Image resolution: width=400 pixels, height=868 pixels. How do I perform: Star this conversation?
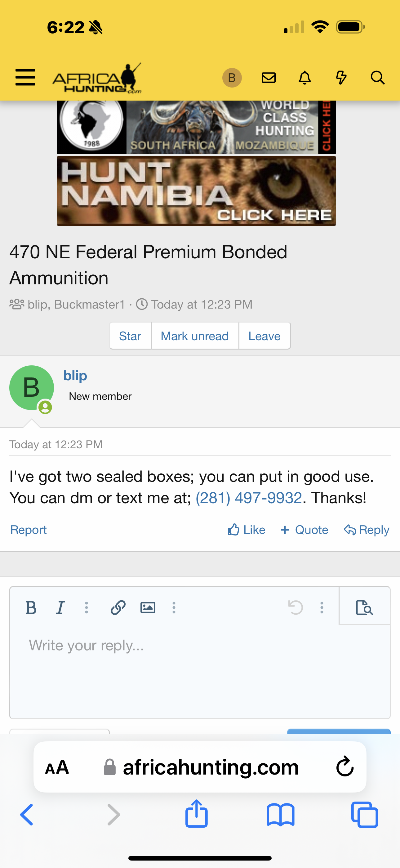point(130,336)
